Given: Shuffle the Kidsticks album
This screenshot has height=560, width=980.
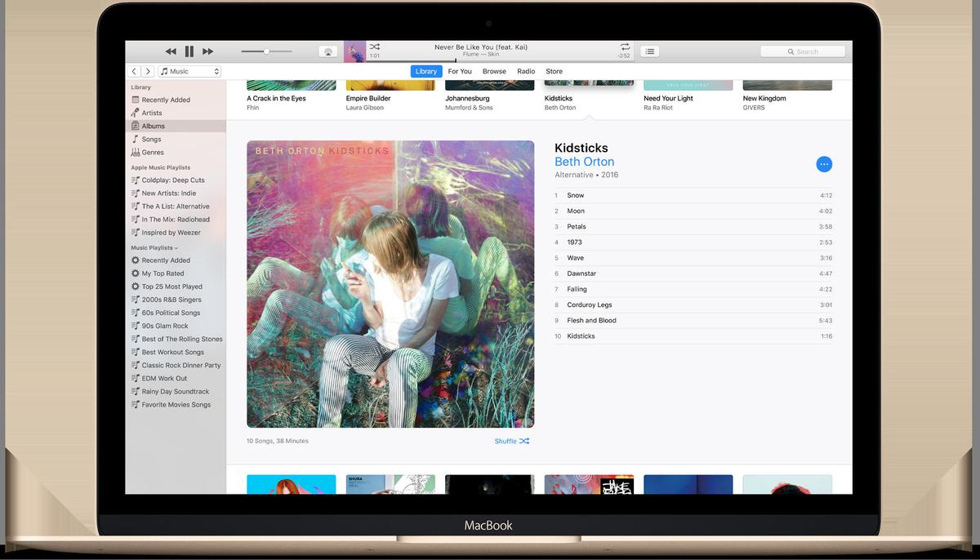Looking at the screenshot, I should pos(512,441).
